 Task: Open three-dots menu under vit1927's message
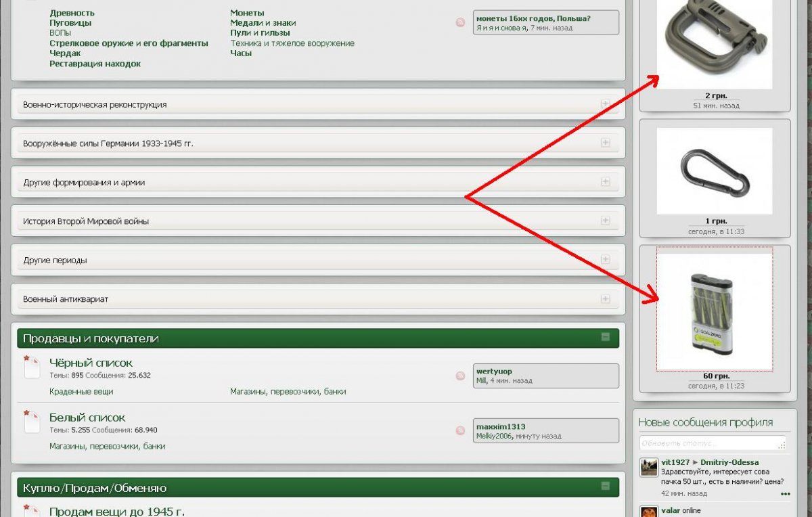click(785, 494)
